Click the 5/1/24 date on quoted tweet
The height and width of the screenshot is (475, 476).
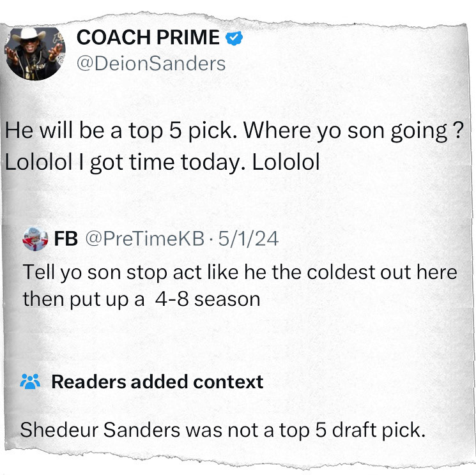tap(249, 239)
